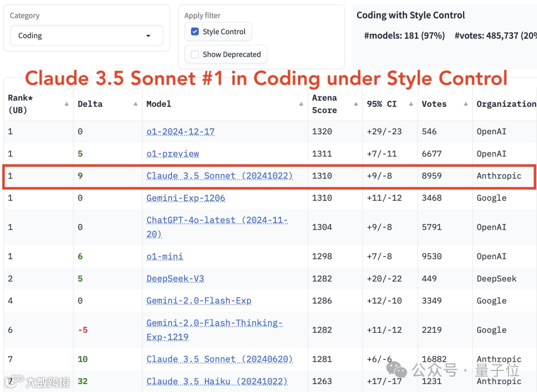Viewport: 537px width, 392px height.
Task: Select votes cell 3468
Action: [432, 198]
